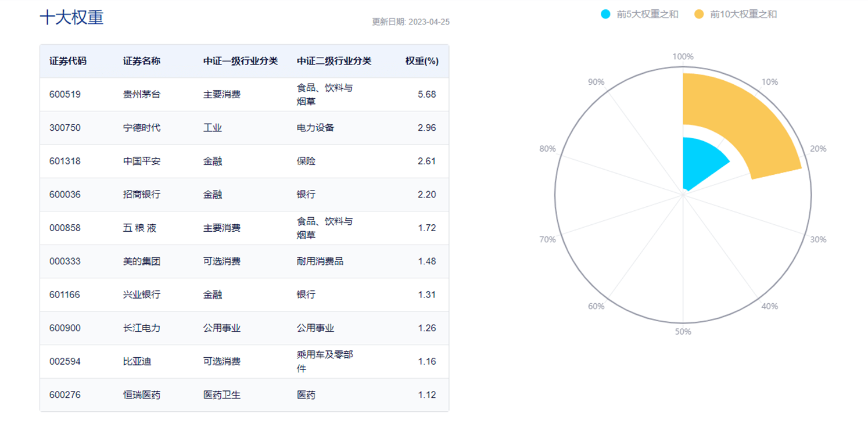Viewport: 868px width, 438px height.
Task: Click the weight value 1.16
Action: coord(426,361)
